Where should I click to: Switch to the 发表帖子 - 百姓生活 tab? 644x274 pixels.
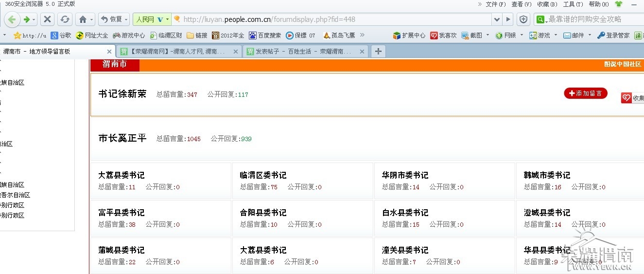coord(306,51)
